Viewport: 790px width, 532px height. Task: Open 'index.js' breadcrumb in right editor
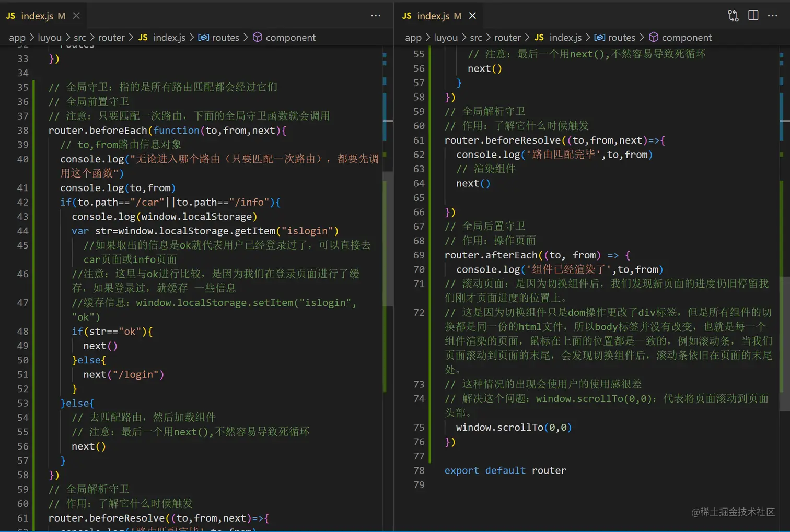(x=565, y=38)
